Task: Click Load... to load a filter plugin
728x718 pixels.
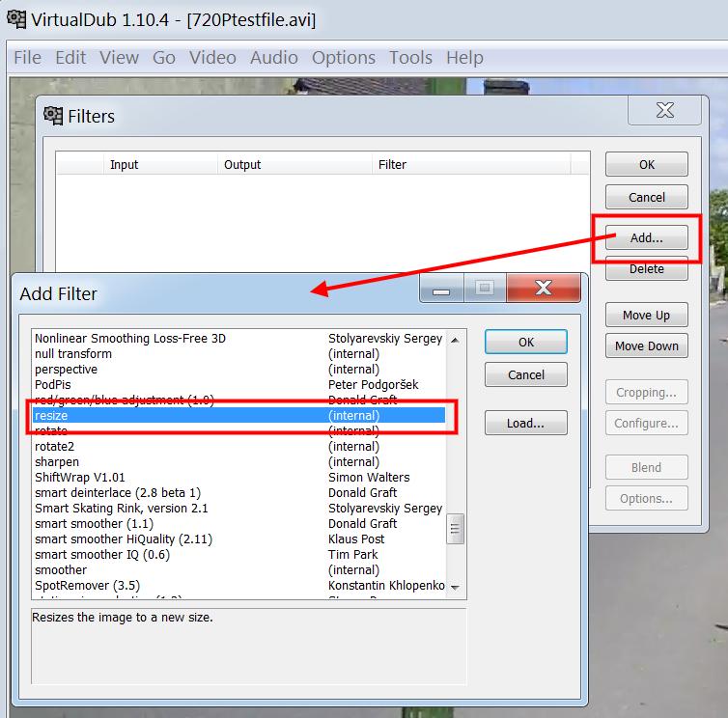Action: click(x=526, y=423)
